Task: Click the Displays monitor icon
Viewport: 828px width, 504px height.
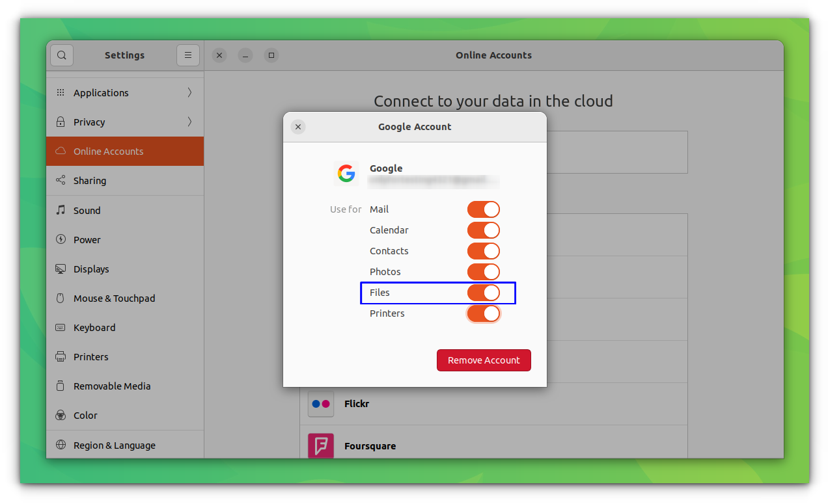Action: point(61,269)
